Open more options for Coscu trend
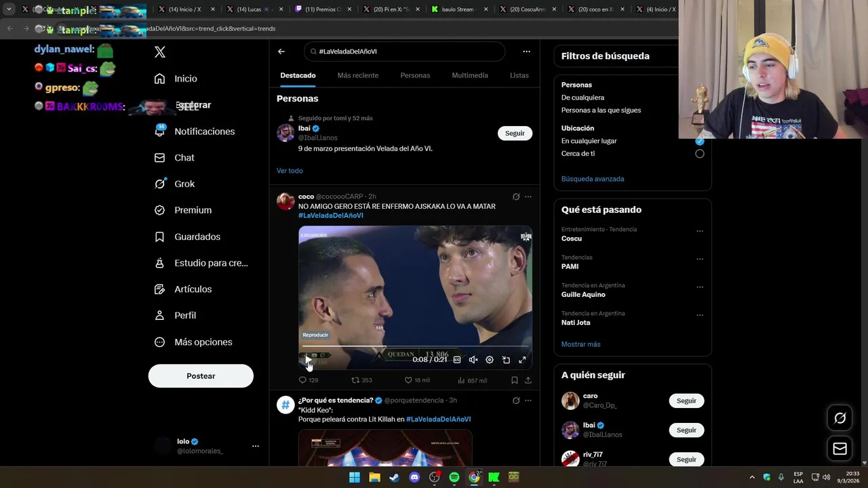This screenshot has width=868, height=488. pyautogui.click(x=699, y=231)
